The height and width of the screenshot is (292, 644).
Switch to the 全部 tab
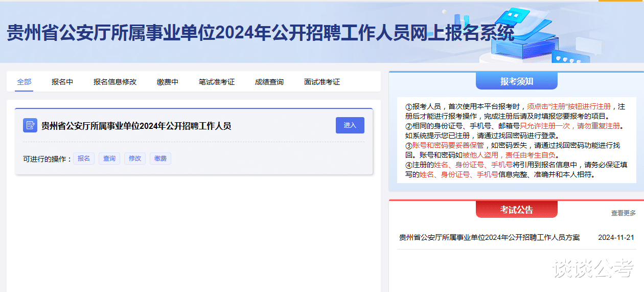pyautogui.click(x=24, y=82)
